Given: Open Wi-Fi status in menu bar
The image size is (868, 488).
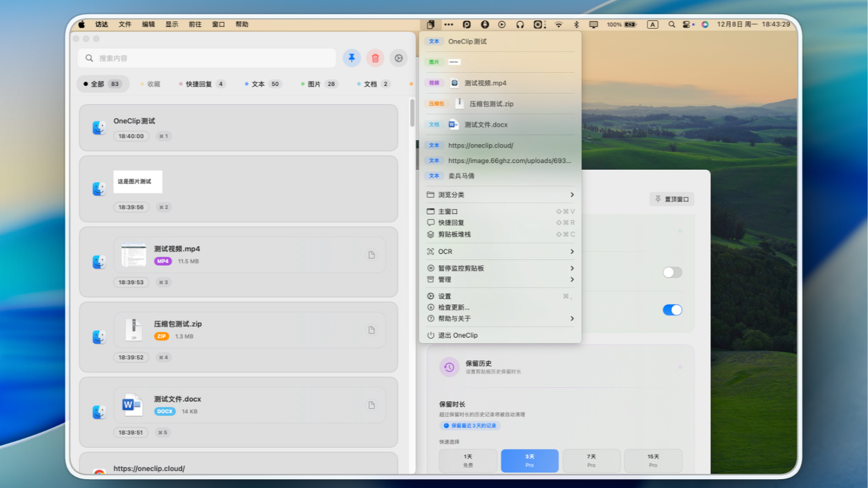Looking at the screenshot, I should coord(559,24).
